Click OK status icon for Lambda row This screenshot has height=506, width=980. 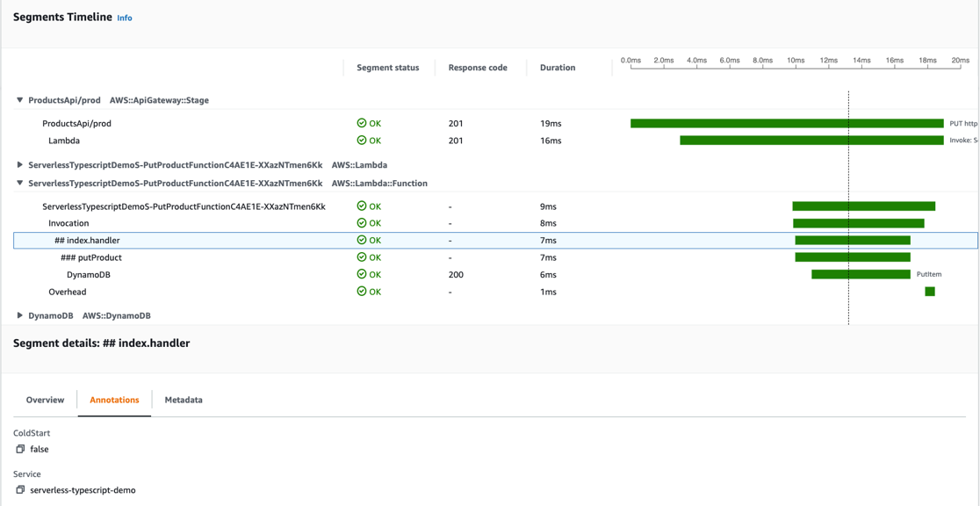coord(362,141)
